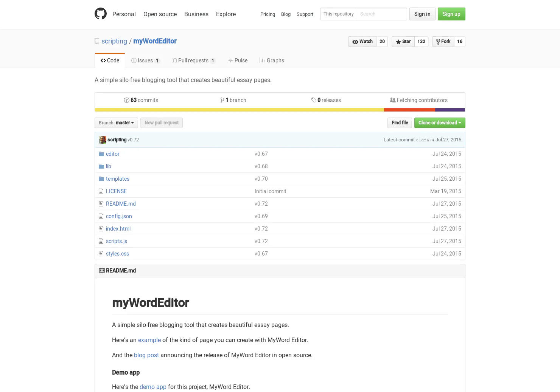Open the config.json file
Viewport: 560px width, 392px height.
[x=119, y=216]
